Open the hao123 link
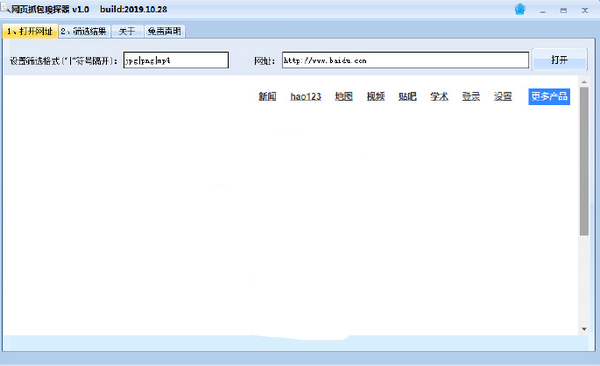The image size is (600, 366). tap(305, 96)
